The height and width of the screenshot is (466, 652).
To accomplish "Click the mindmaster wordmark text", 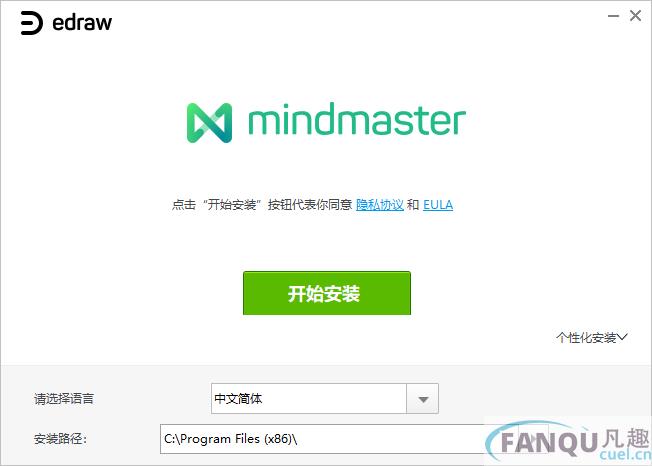I will tap(357, 121).
